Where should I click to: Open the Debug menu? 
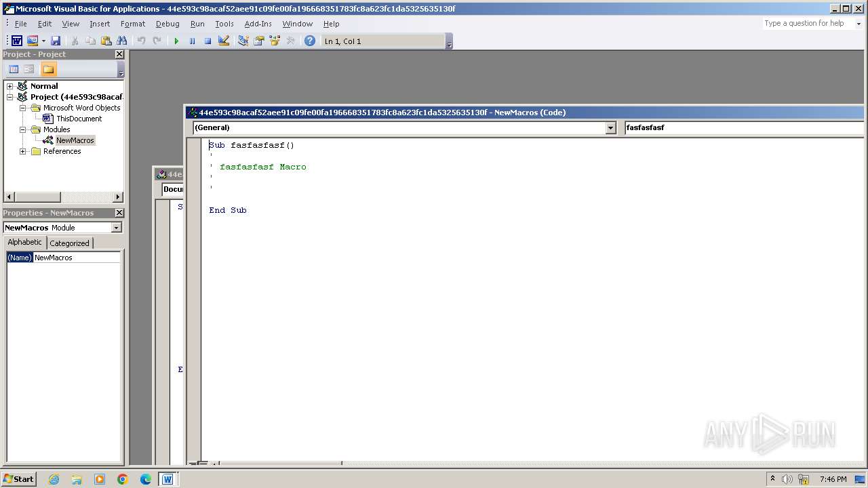(167, 24)
